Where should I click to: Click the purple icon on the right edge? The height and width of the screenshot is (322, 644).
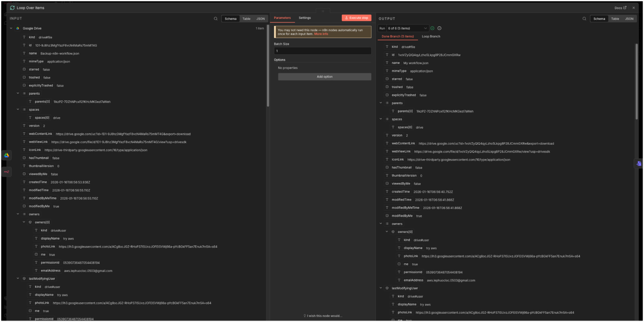639,164
